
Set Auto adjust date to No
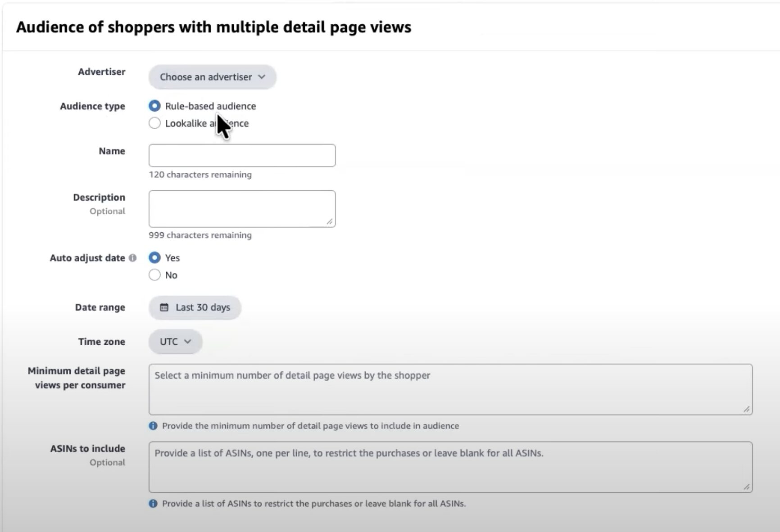[154, 275]
